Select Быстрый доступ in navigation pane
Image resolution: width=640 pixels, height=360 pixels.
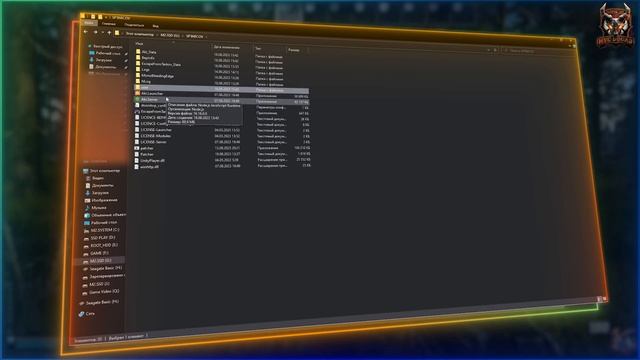pos(106,47)
